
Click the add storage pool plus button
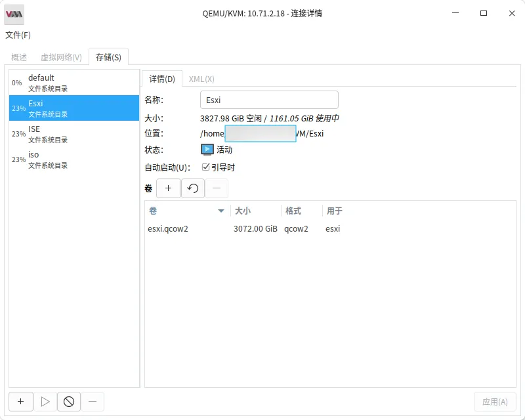21,401
